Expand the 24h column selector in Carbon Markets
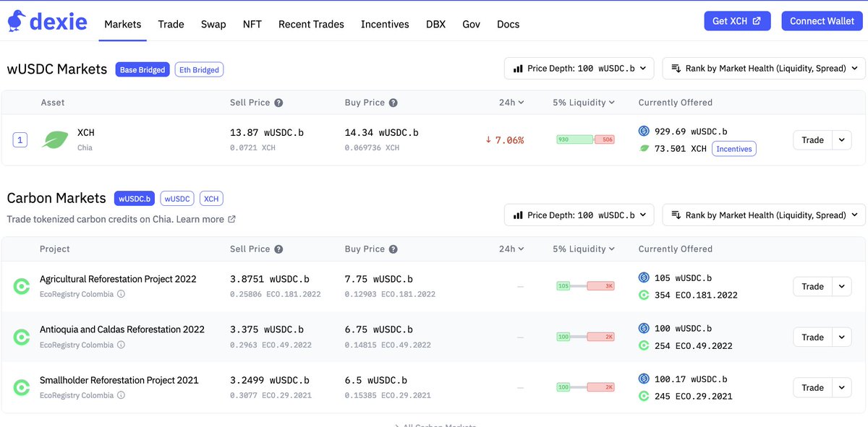868x427 pixels. coord(511,249)
